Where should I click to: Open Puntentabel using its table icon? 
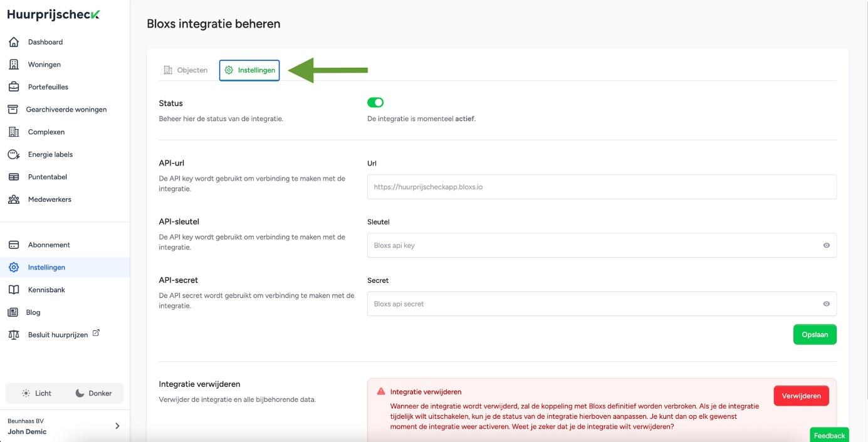tap(13, 177)
